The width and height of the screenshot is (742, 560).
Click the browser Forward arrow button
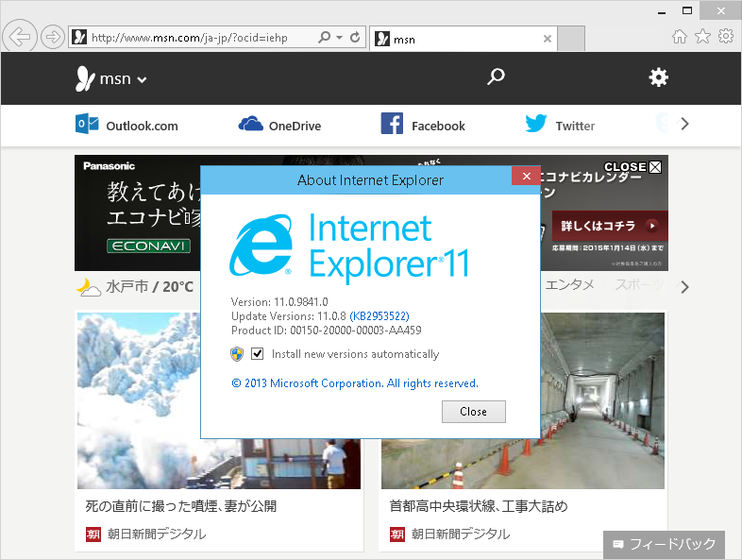pos(53,37)
